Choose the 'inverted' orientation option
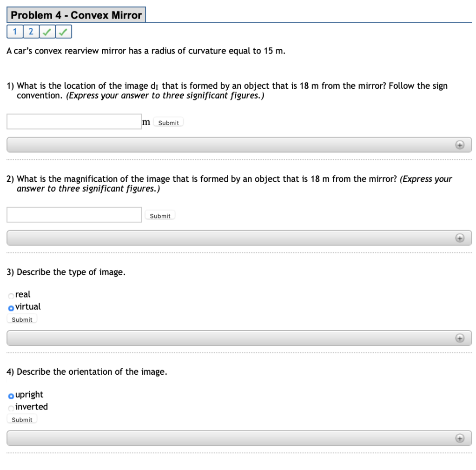The image size is (476, 470). (11, 408)
